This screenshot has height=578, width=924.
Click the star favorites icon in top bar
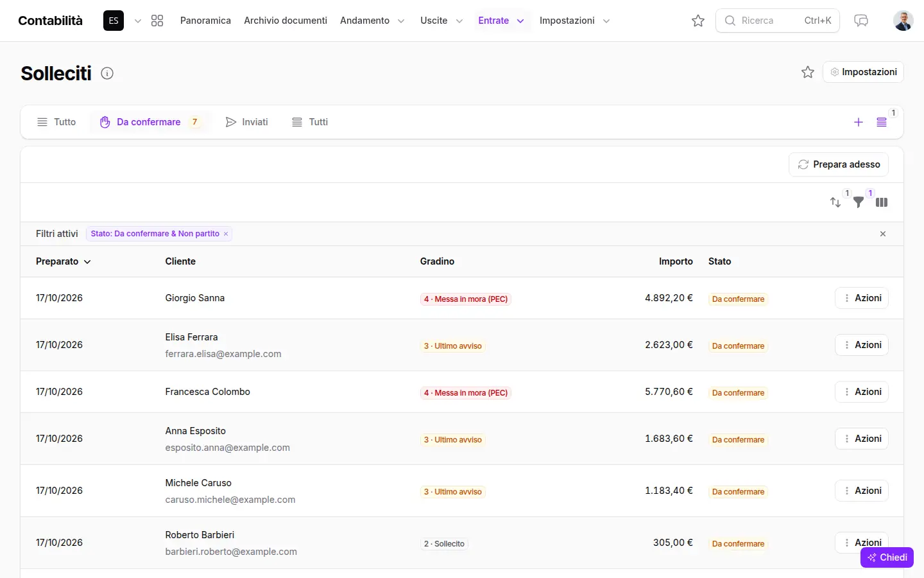pyautogui.click(x=698, y=21)
